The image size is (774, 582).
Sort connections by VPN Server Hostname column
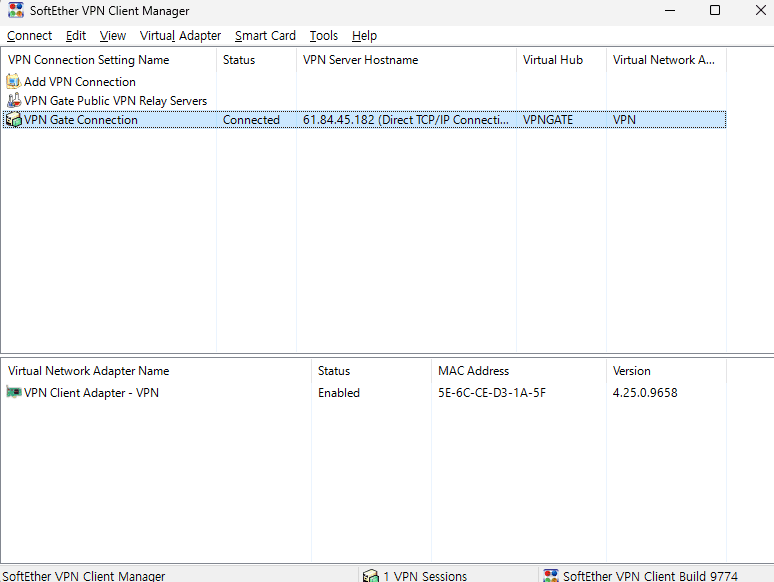click(360, 60)
